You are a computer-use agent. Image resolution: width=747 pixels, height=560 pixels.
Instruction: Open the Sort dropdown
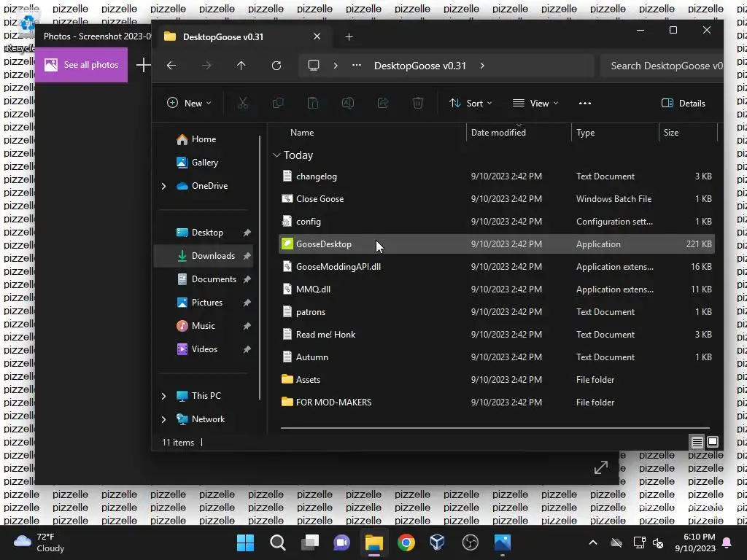pos(471,103)
